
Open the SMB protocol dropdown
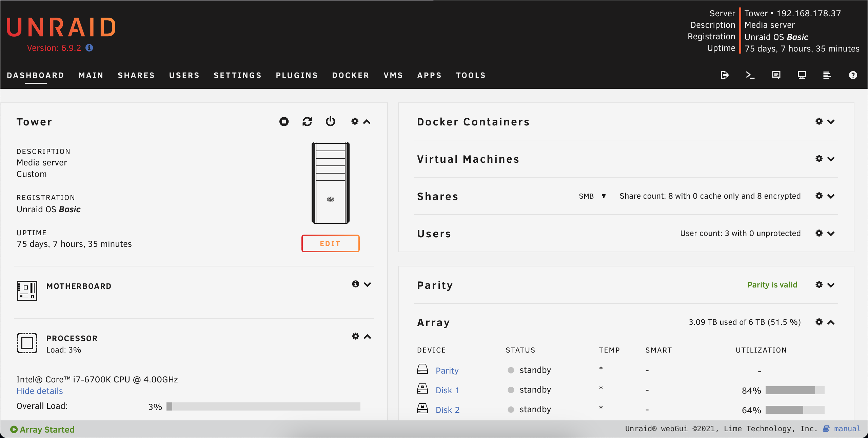(x=592, y=196)
